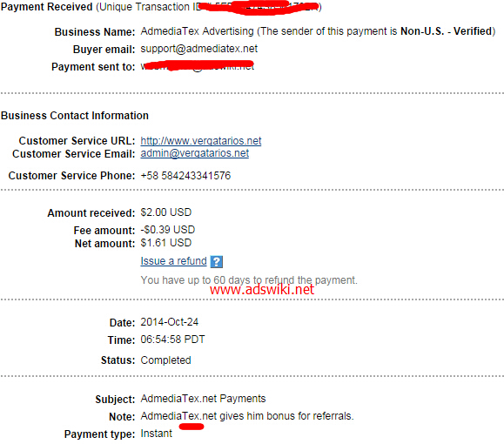Click the $1.61 USD net amount
The height and width of the screenshot is (444, 504).
166,243
